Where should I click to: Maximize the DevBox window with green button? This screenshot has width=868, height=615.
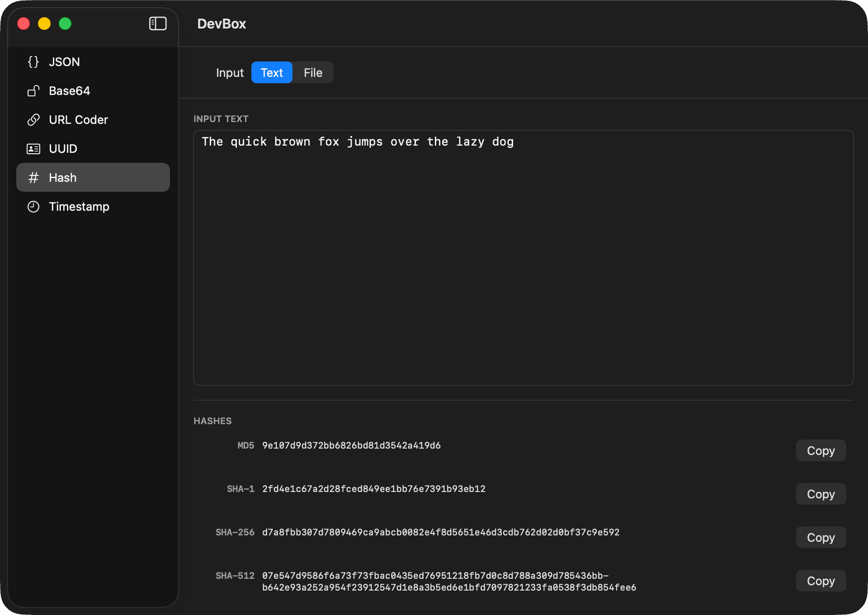pyautogui.click(x=65, y=24)
